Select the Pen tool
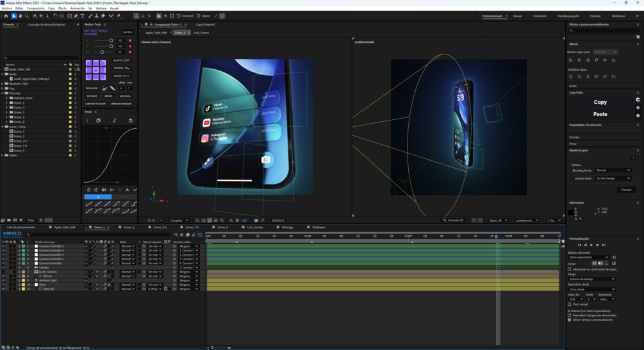644x350 pixels. point(76,16)
